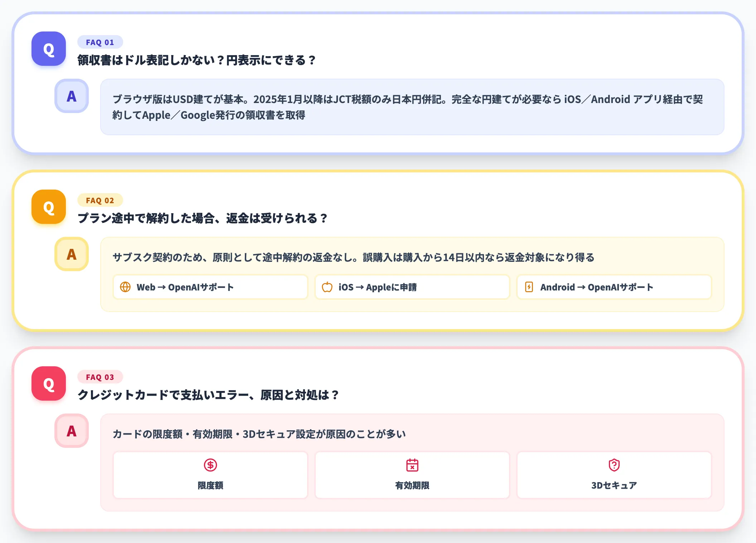Viewport: 756px width, 543px height.
Task: Open the iOS → Appleに申請 chip
Action: (x=412, y=287)
